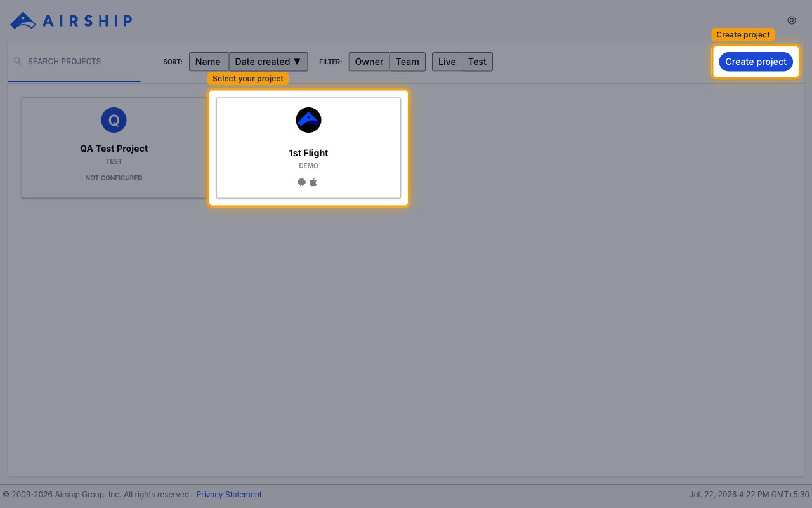Click the 1st Flight project logo

pyautogui.click(x=308, y=120)
